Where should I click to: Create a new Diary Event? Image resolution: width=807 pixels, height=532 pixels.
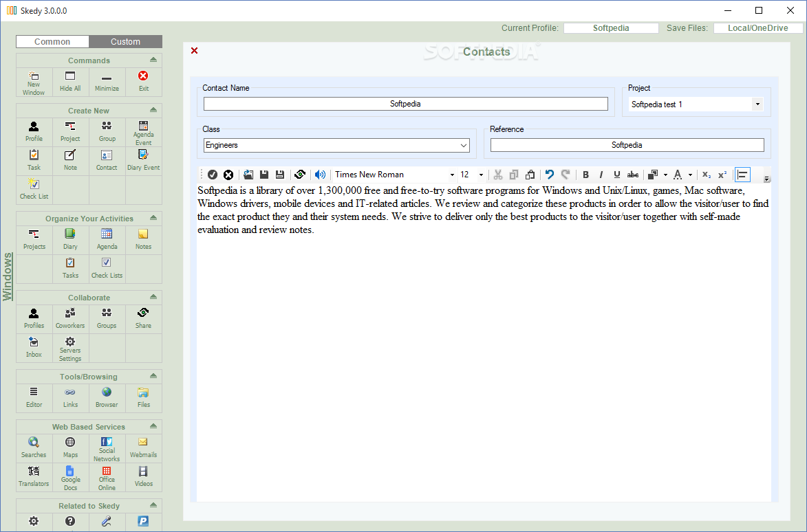tap(143, 160)
